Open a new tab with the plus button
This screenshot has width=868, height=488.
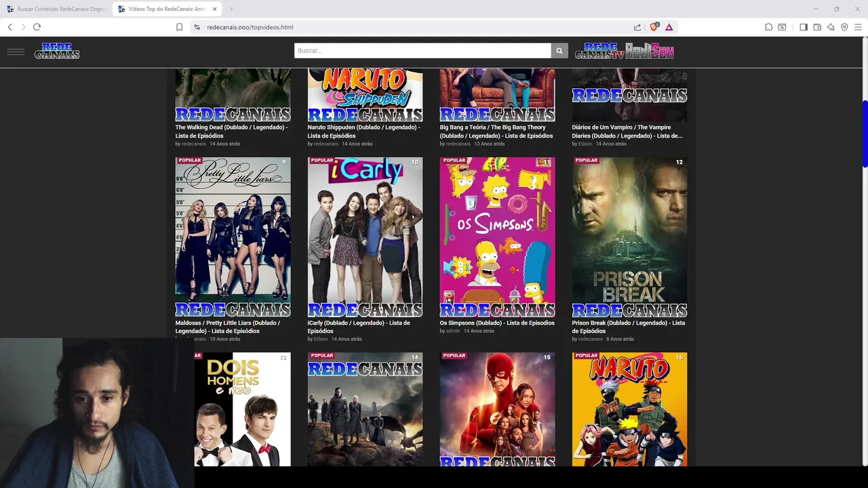(231, 9)
